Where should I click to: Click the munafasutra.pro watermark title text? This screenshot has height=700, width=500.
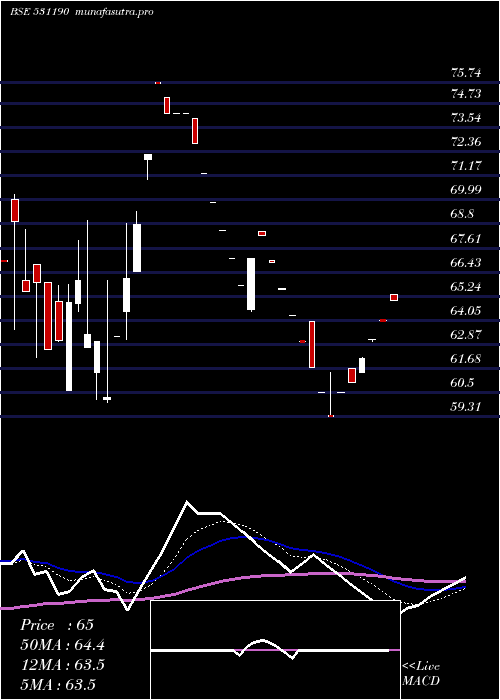tap(115, 12)
